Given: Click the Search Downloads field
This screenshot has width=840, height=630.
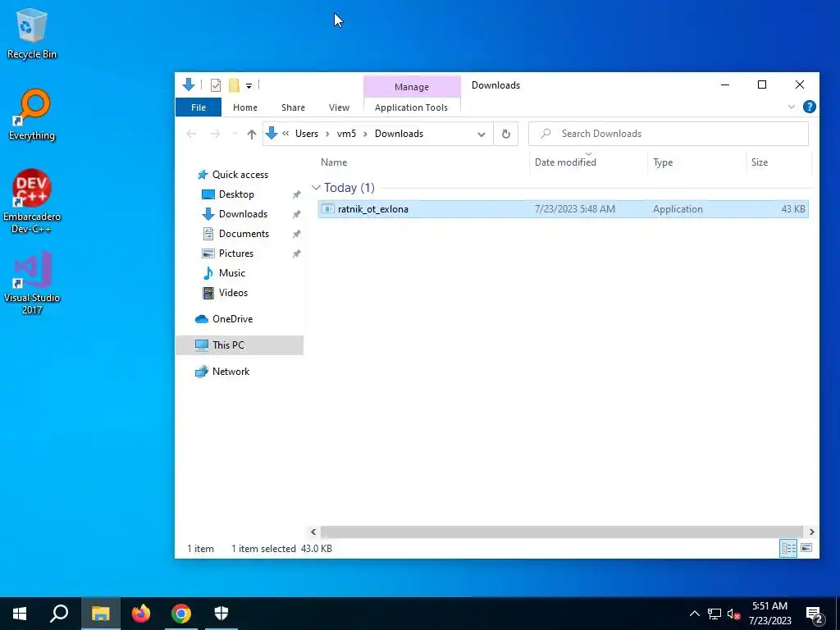Looking at the screenshot, I should tap(668, 134).
